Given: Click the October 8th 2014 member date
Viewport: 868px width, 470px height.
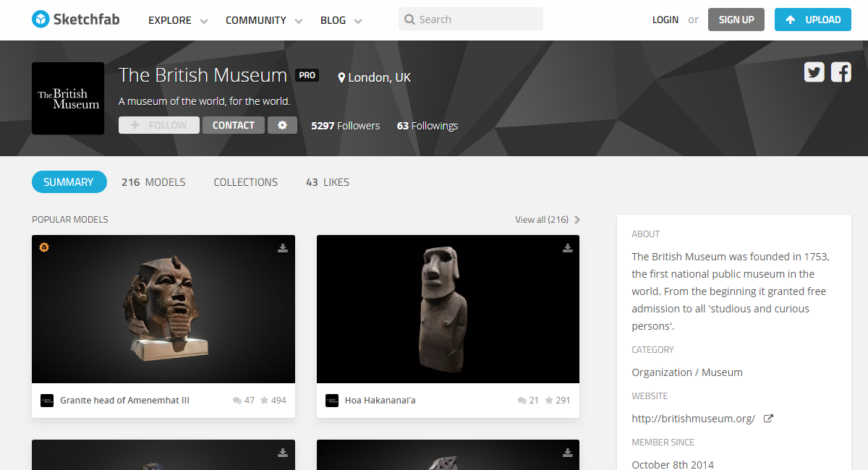Looking at the screenshot, I should [673, 464].
